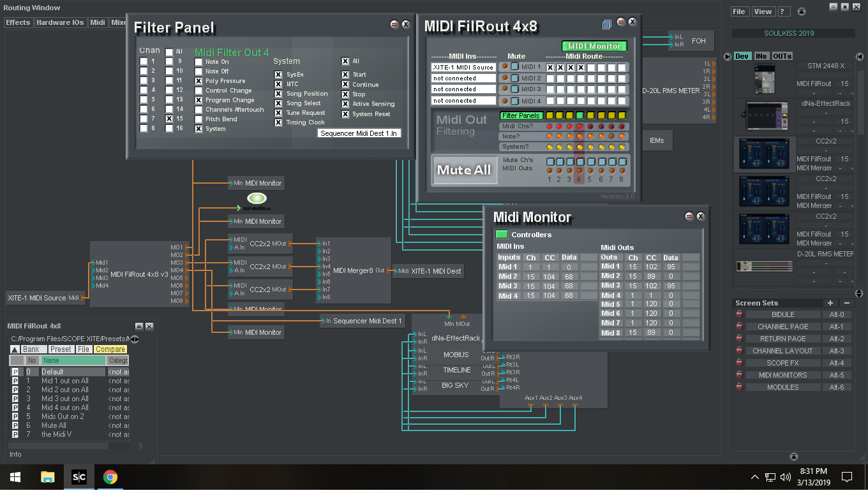This screenshot has width=868, height=493.
Task: Click the P icon beside Mute All preset
Action: [15, 425]
